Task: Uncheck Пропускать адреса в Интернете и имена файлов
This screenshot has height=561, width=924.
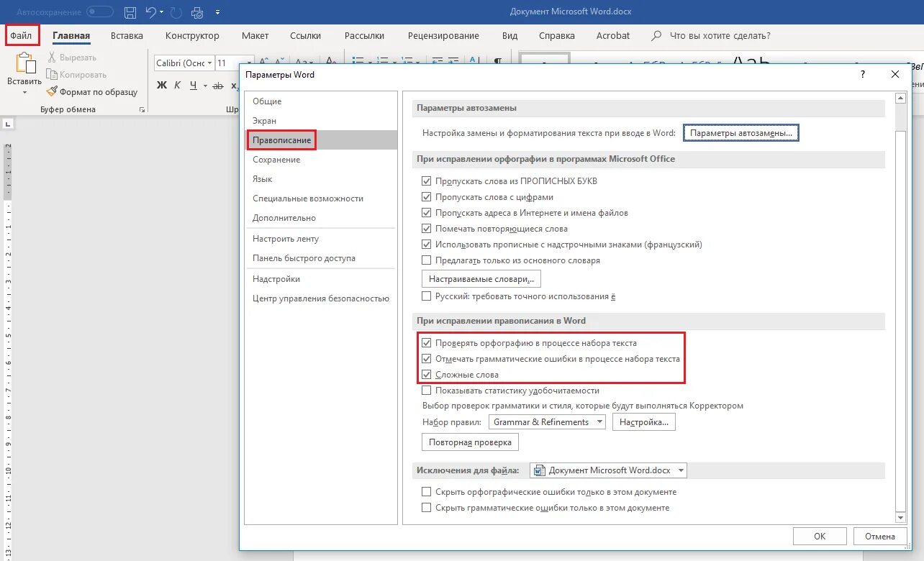Action: click(x=427, y=213)
